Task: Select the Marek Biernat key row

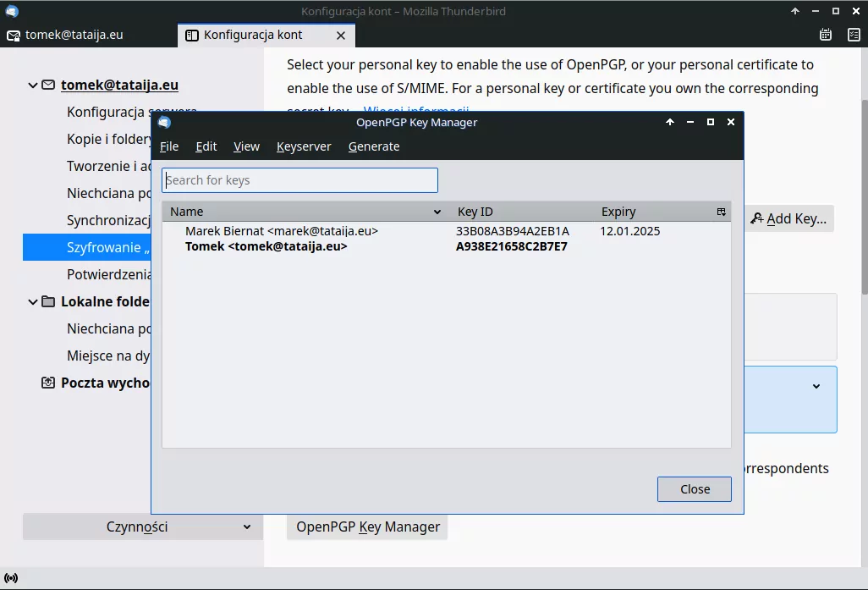Action: [447, 231]
